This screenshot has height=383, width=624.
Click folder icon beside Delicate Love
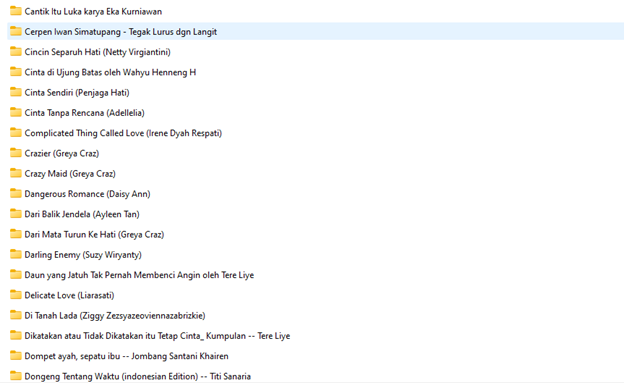pos(16,295)
